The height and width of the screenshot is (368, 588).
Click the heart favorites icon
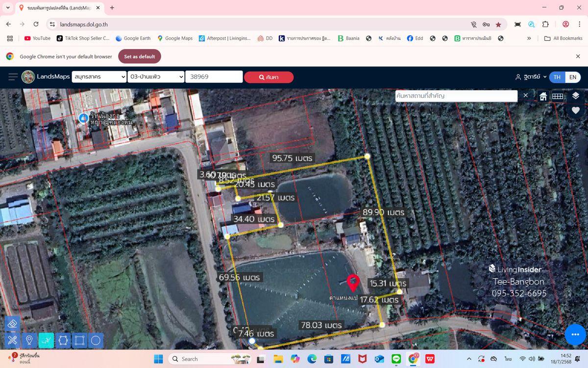point(576,111)
